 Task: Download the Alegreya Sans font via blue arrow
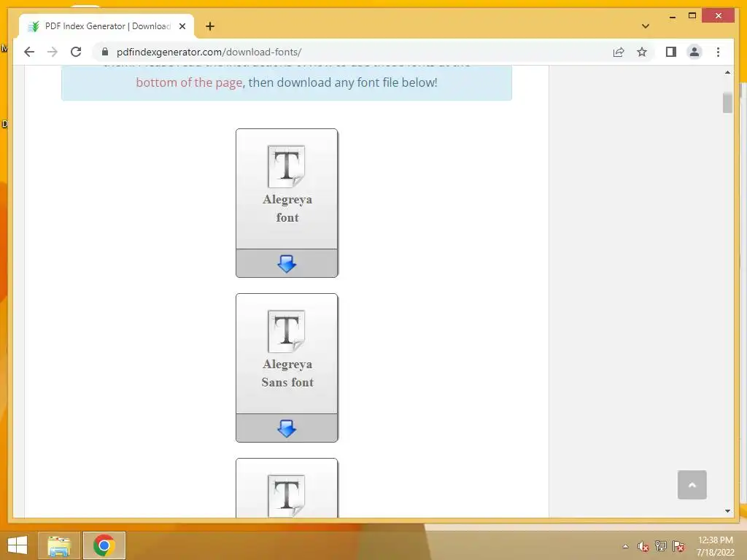(287, 428)
